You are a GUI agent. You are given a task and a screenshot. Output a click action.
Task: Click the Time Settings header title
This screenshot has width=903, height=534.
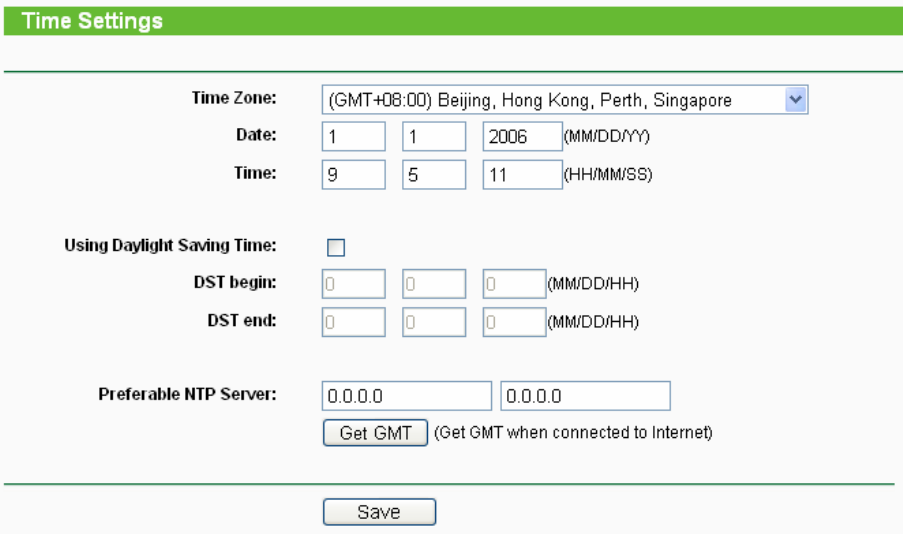click(92, 21)
